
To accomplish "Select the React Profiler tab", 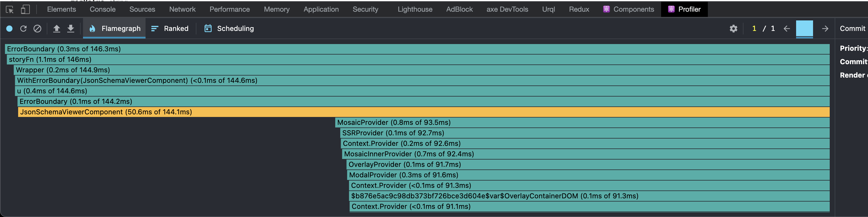I will pyautogui.click(x=684, y=9).
